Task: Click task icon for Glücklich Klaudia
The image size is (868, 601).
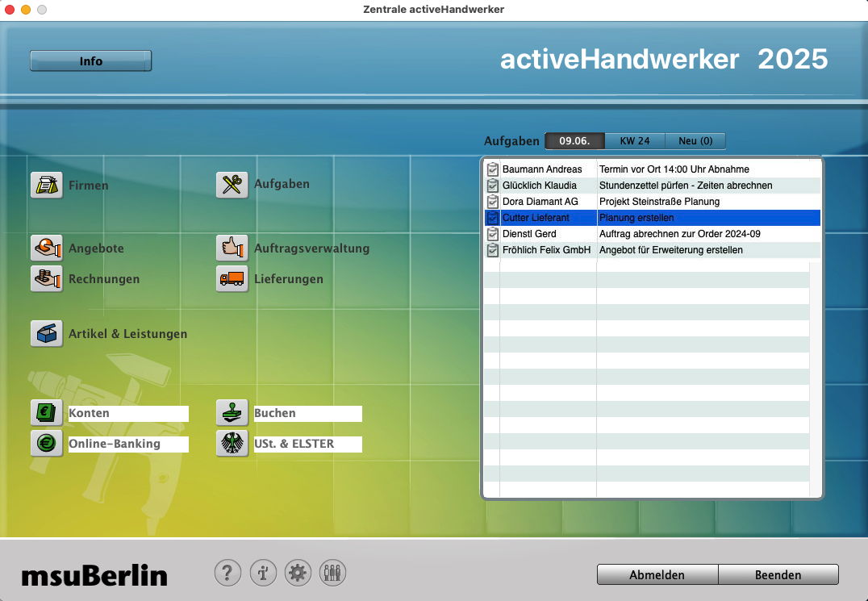Action: [x=492, y=186]
